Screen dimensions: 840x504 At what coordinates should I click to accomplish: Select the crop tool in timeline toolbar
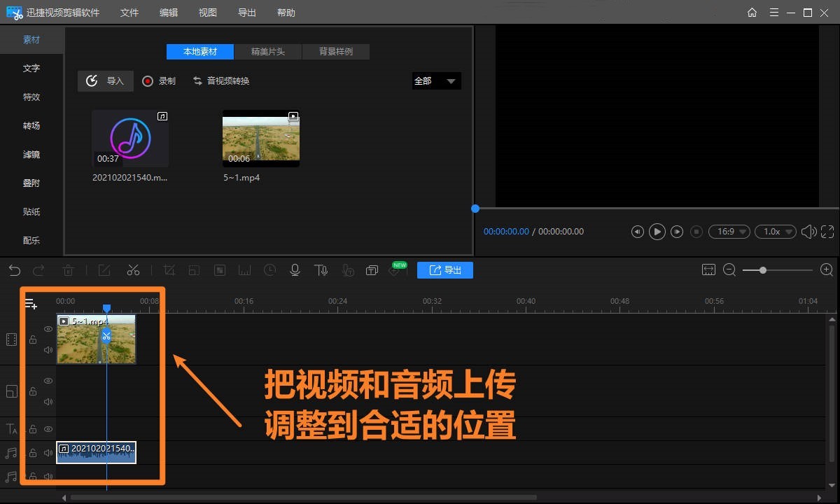pos(169,269)
